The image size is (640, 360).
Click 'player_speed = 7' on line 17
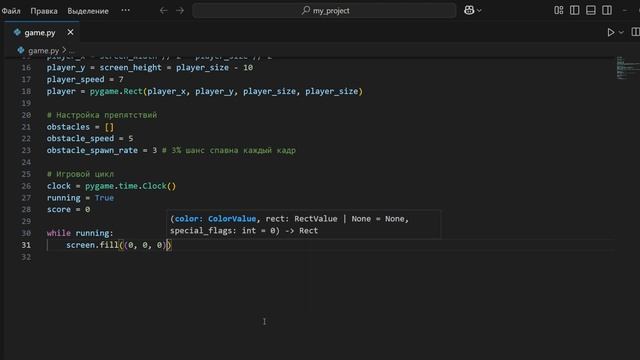pos(85,80)
